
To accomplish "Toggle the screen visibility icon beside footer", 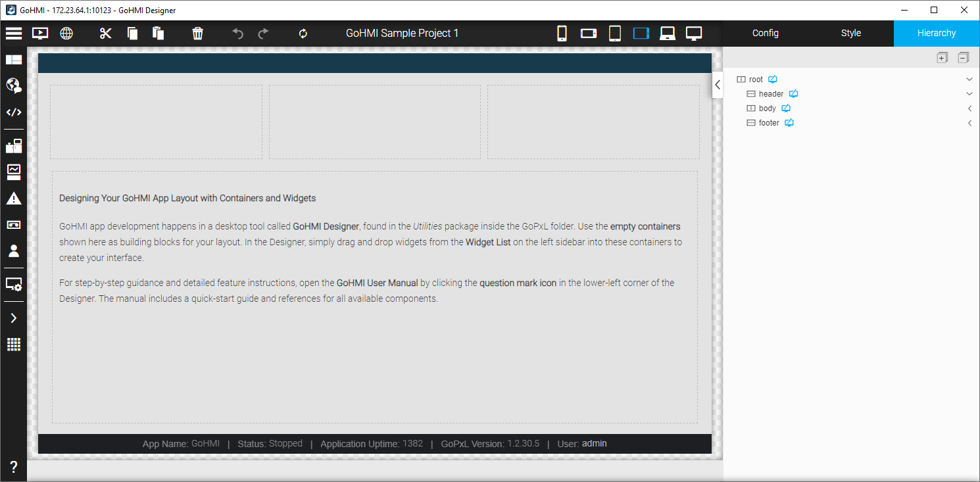I will [x=789, y=123].
